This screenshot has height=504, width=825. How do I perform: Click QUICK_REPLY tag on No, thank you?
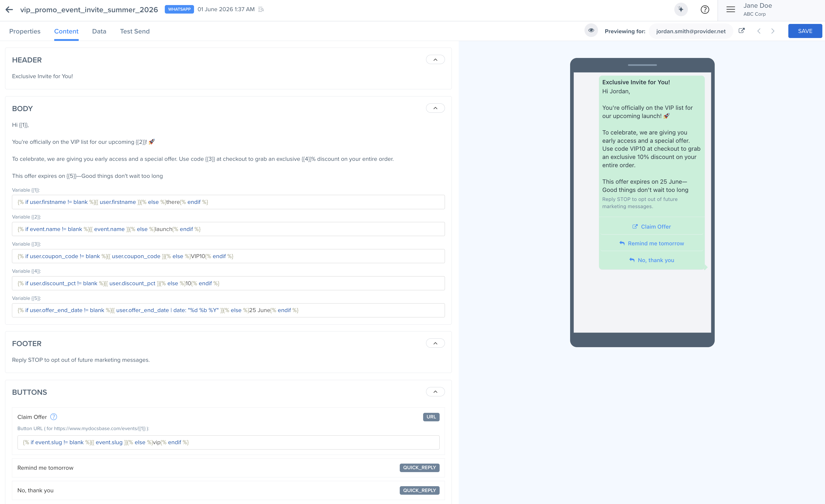pyautogui.click(x=419, y=491)
